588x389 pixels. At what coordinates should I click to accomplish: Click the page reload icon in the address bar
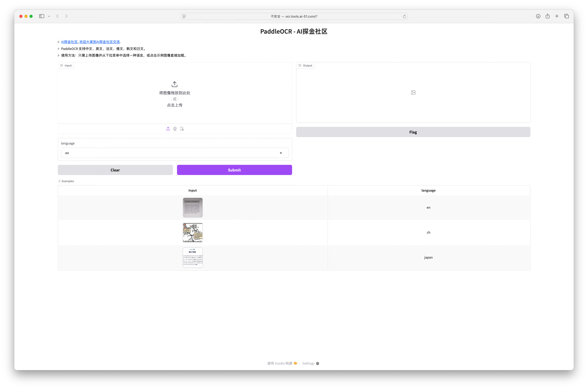click(x=404, y=16)
